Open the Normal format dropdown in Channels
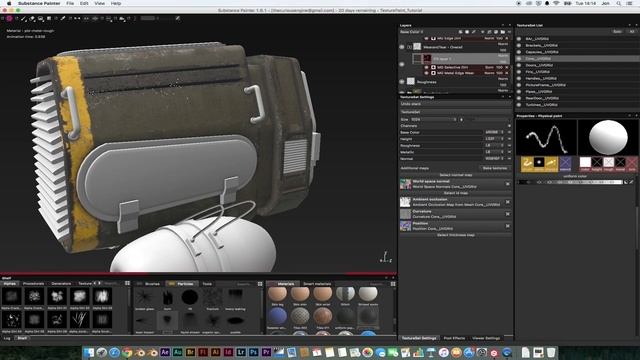 coord(493,158)
